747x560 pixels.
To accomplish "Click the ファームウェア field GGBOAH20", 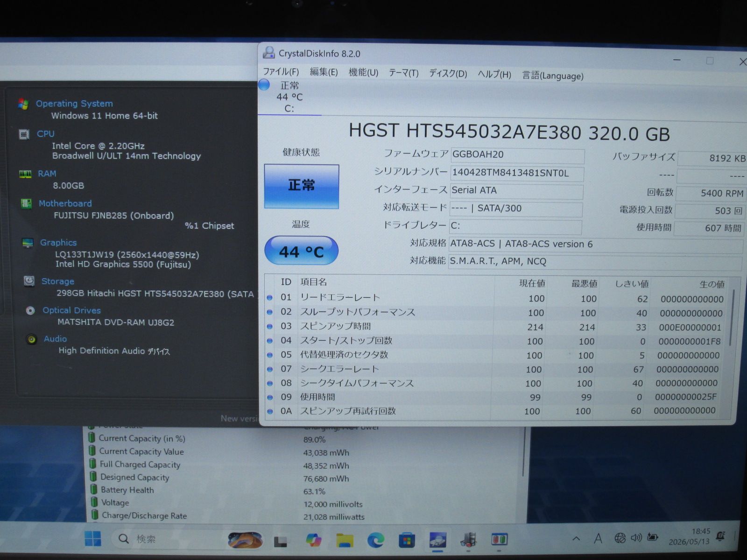I will 517,155.
